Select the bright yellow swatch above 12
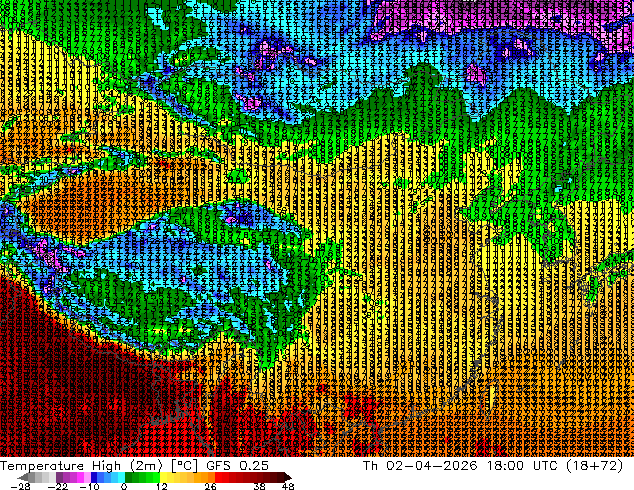Viewport: 634px width, 490px height. pos(163,477)
